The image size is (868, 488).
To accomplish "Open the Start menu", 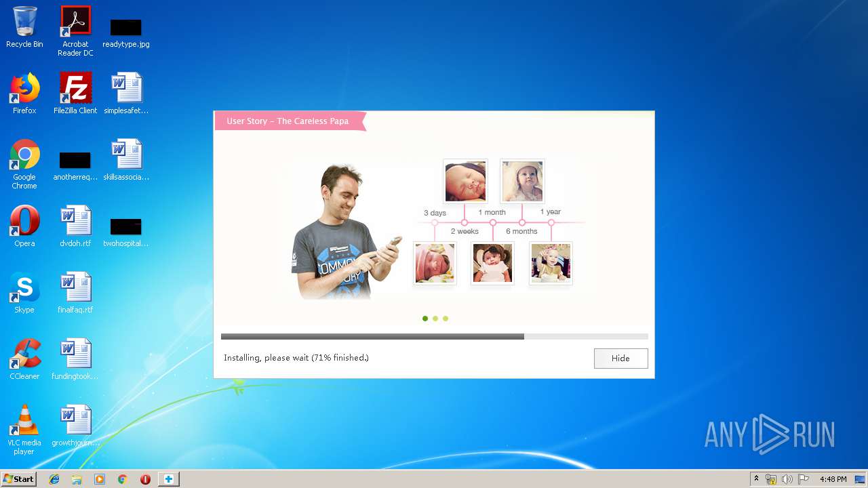I will [x=18, y=479].
